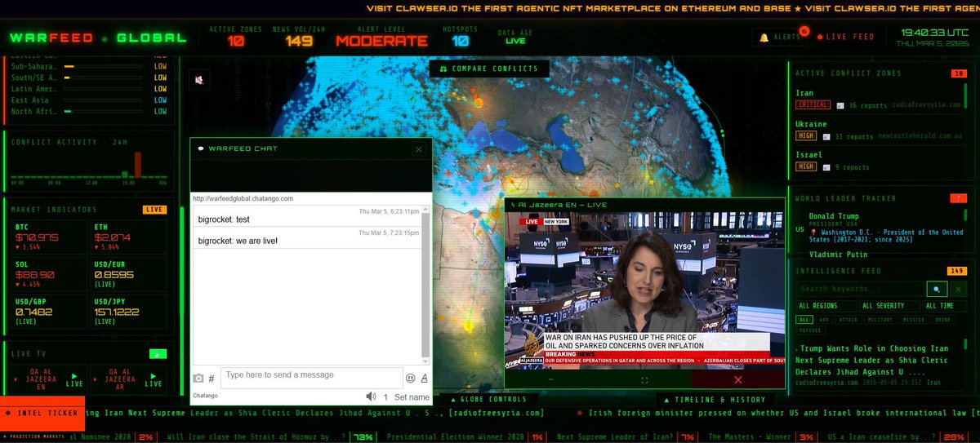Click Iran's 36 reports icon
Image resolution: width=980 pixels, height=443 pixels.
pos(840,105)
